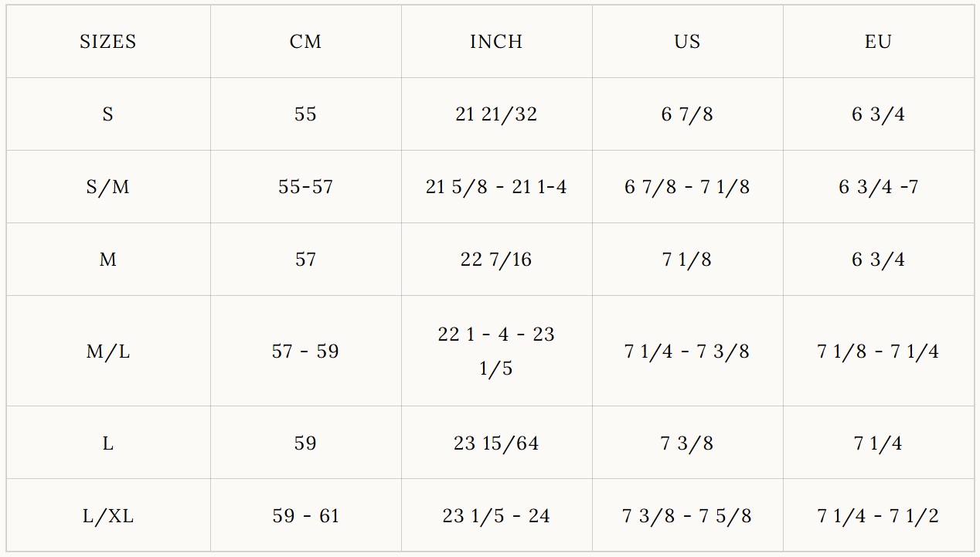Select the 7 1/4 - 7 3/8 US cell
Image resolution: width=980 pixels, height=557 pixels.
click(x=687, y=352)
